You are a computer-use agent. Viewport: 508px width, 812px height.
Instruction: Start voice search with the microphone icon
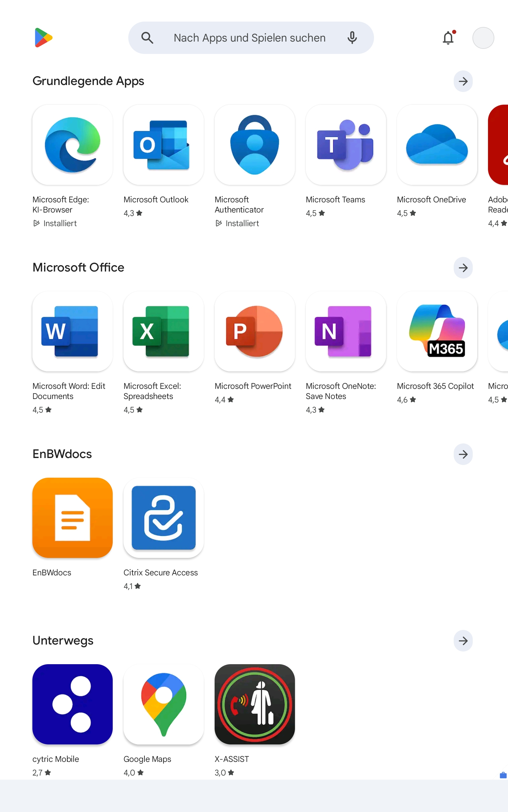[x=352, y=37]
